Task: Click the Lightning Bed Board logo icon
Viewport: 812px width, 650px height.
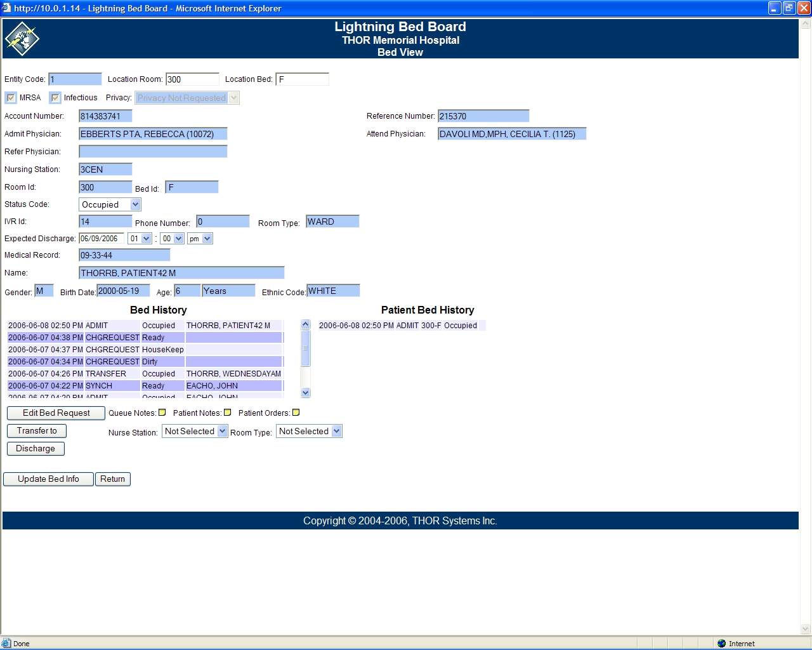Action: point(22,39)
